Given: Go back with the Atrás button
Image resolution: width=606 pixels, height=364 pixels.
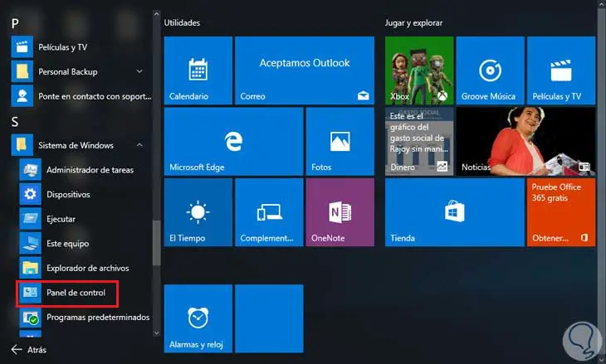Looking at the screenshot, I should (28, 350).
